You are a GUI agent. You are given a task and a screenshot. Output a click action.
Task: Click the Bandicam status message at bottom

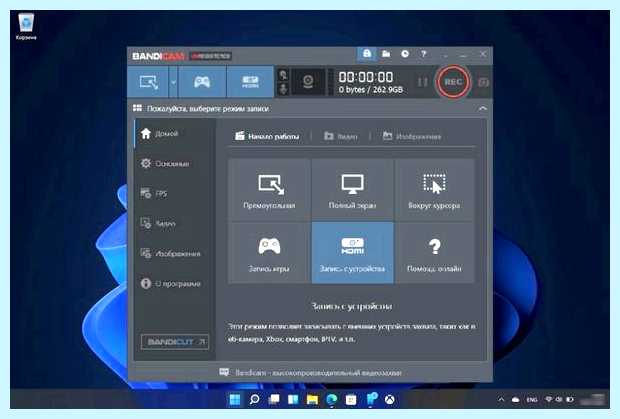coord(311,372)
